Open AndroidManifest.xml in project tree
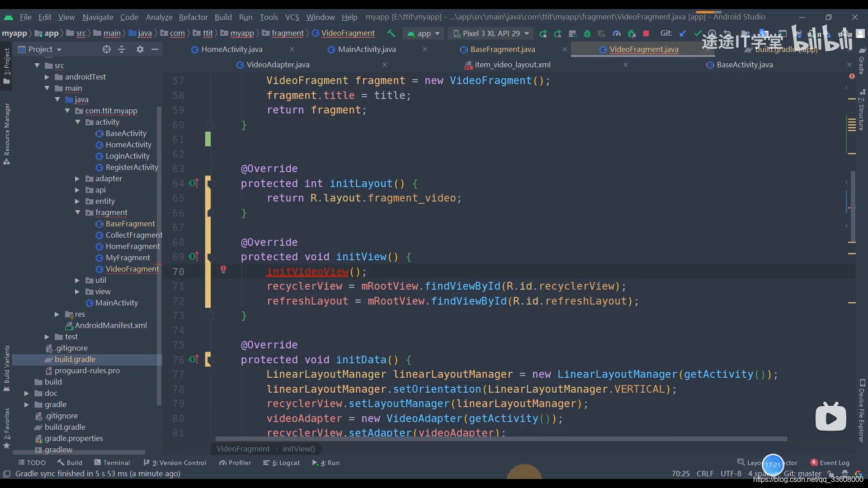Screen dimensions: 868x488 pos(110,325)
